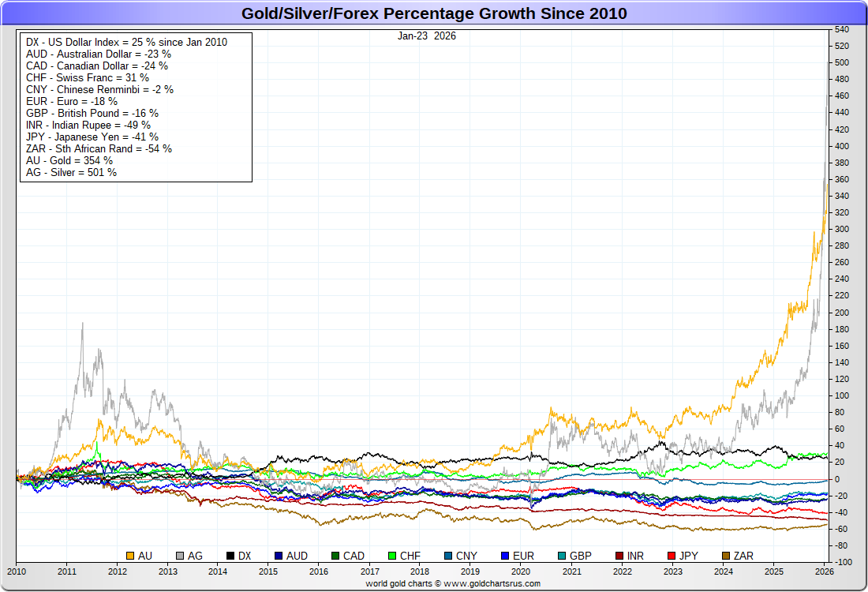
Task: Click the gold AU legend color swatch
Action: tap(130, 556)
